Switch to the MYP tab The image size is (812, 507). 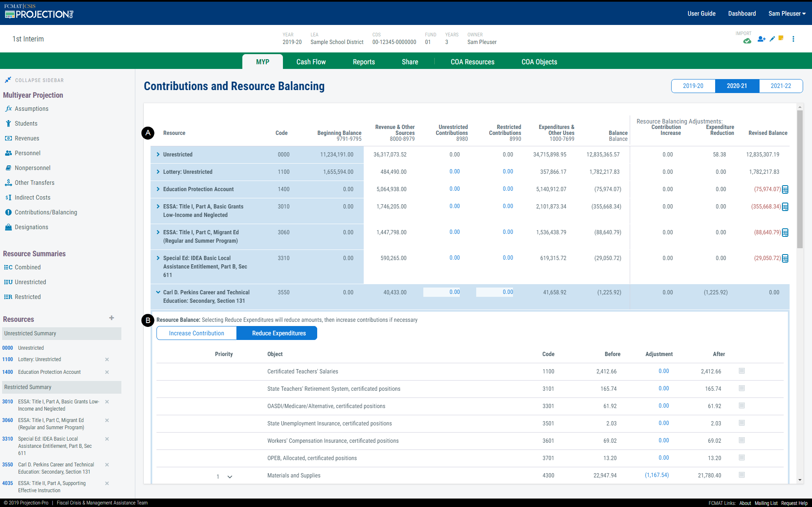pos(263,62)
